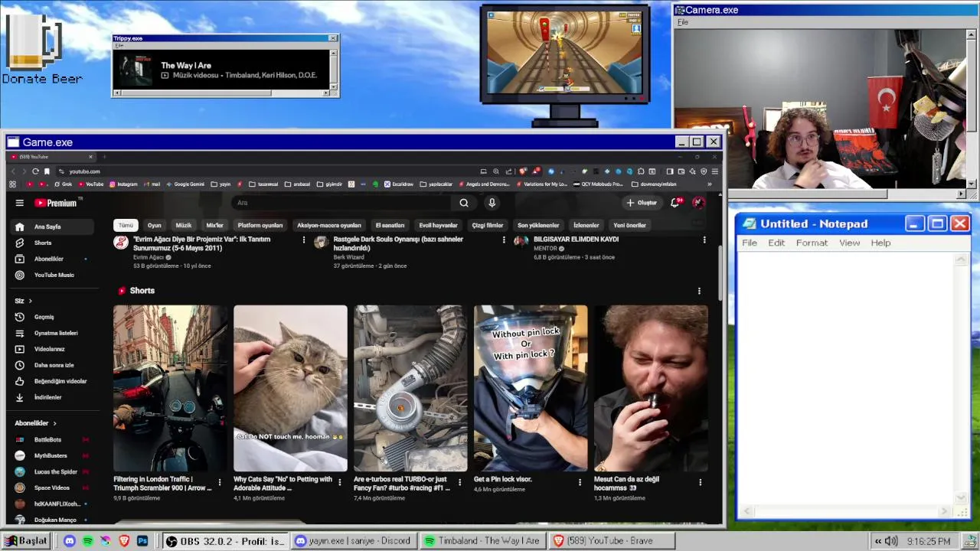The width and height of the screenshot is (980, 551).
Task: Launch Discord from quick launch icon
Action: pos(70,541)
